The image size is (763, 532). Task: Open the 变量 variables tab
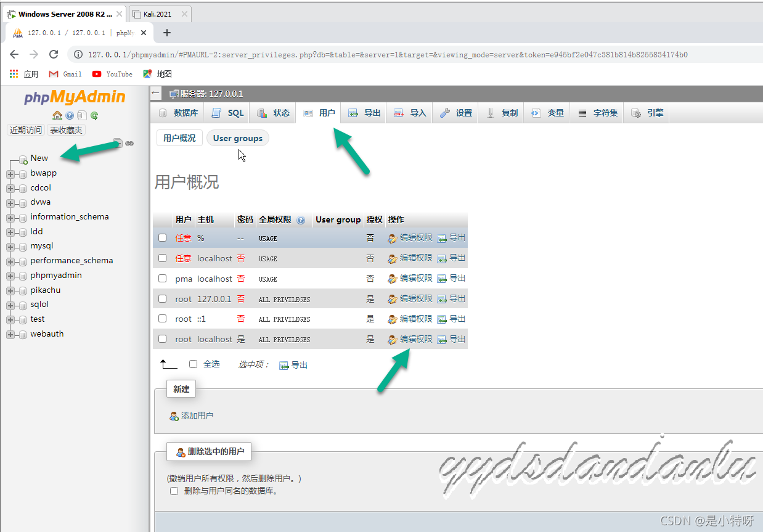pyautogui.click(x=547, y=113)
